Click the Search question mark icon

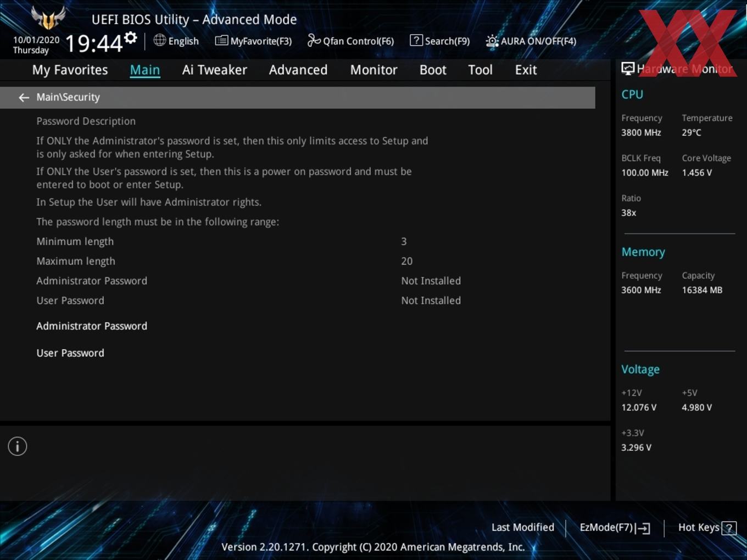(x=416, y=40)
